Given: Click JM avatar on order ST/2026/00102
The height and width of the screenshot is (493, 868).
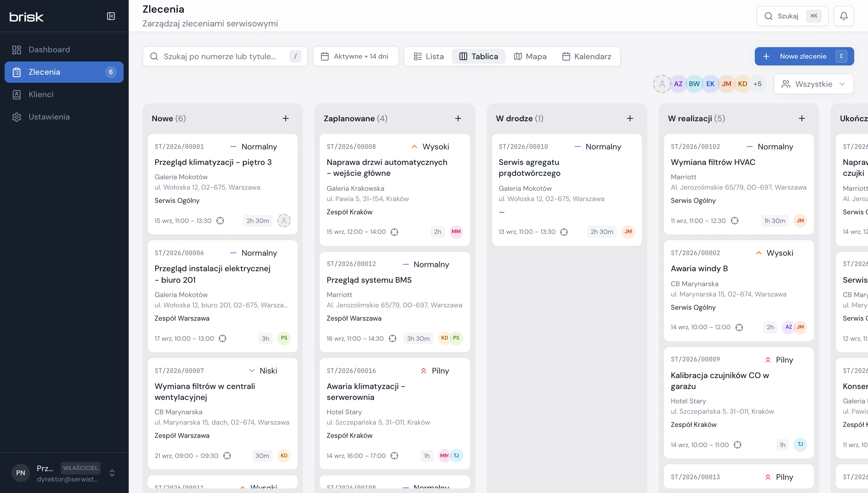Looking at the screenshot, I should (800, 220).
